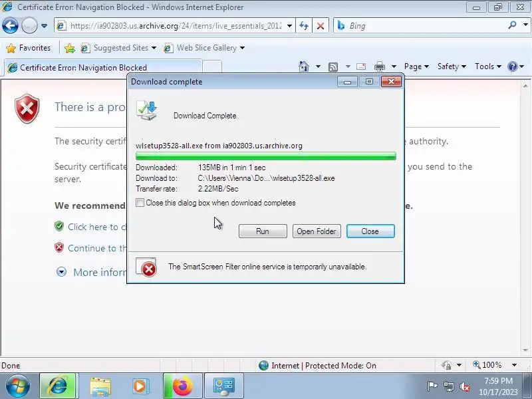Image resolution: width=532 pixels, height=399 pixels.
Task: Open the Home icon dropdown arrow
Action: (318, 66)
